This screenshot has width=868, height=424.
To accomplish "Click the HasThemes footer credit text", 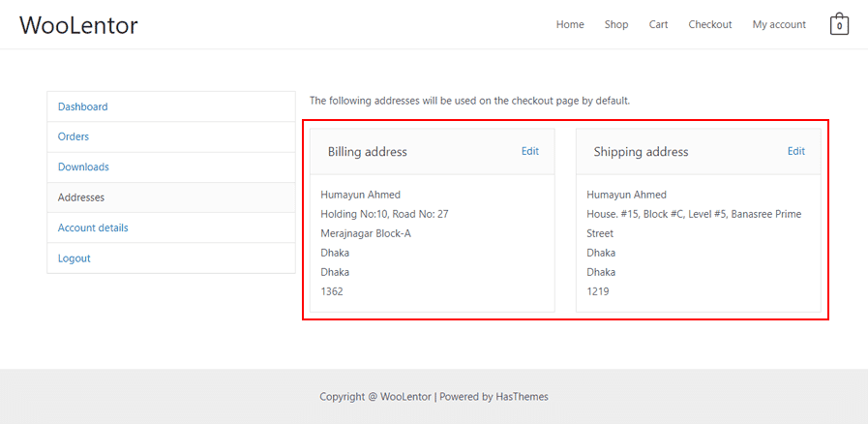I will coord(522,397).
